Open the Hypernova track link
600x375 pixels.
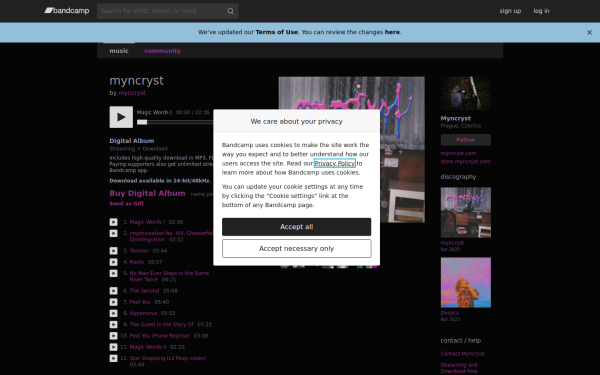[x=143, y=313]
